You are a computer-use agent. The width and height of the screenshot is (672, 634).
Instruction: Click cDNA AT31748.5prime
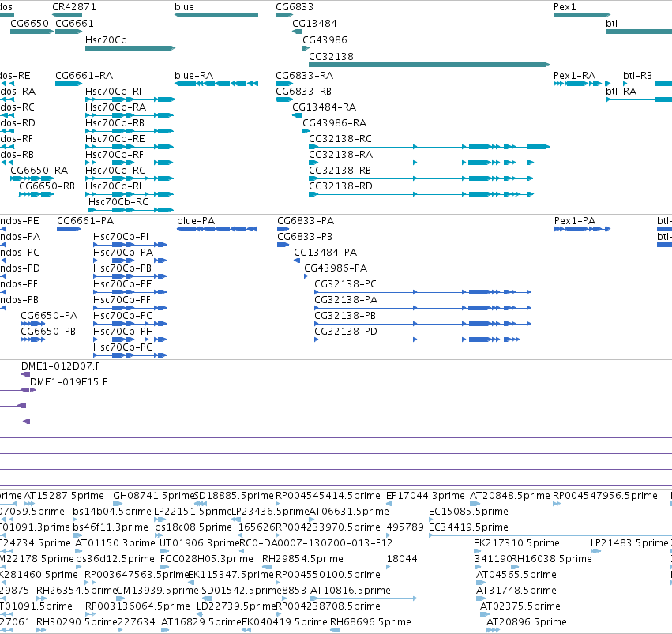click(x=516, y=591)
